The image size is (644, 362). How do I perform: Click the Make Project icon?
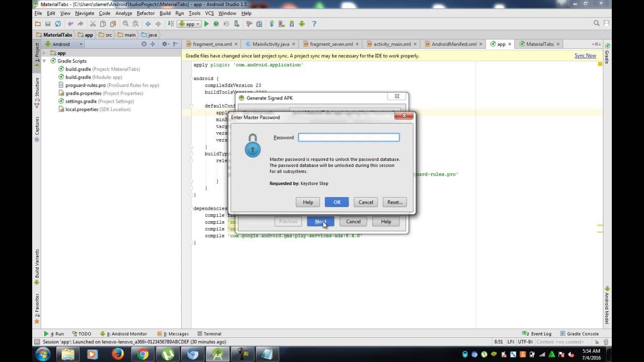click(x=171, y=24)
